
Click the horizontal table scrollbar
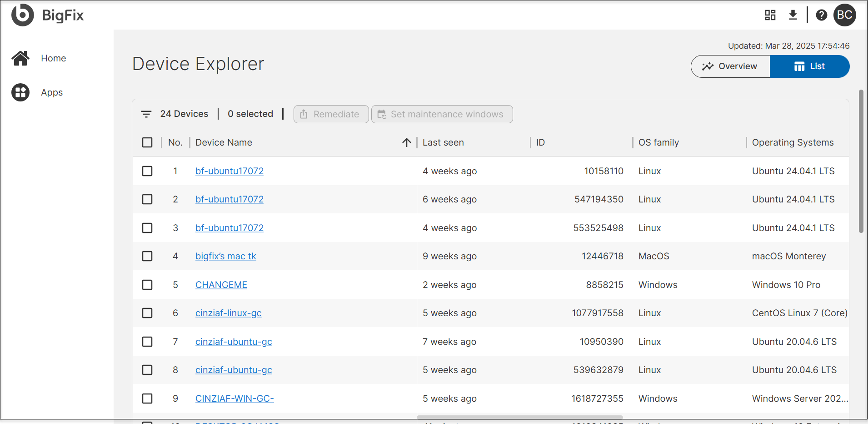[x=520, y=417]
